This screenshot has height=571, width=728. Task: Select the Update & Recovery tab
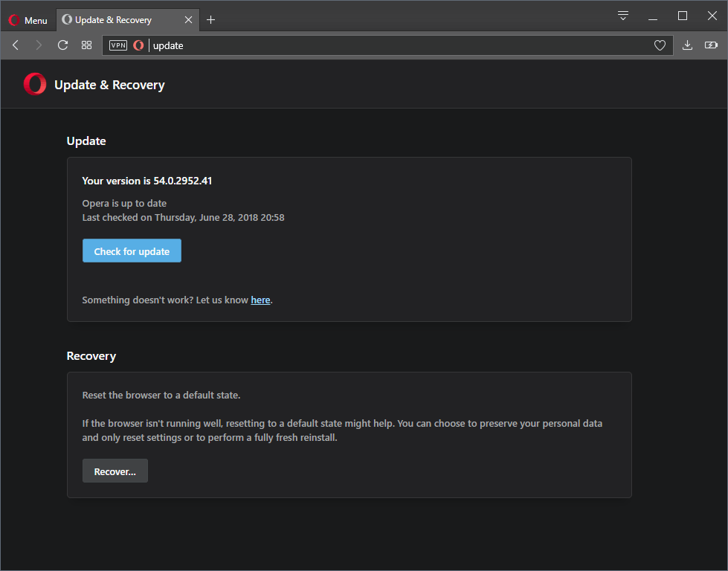point(128,20)
